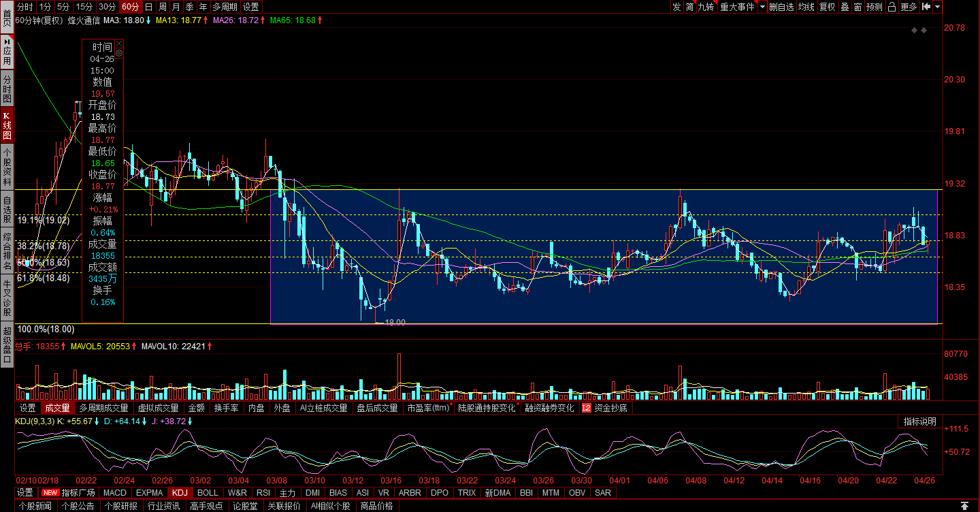Switch lower indicator to RSI
Viewport: 980px width, 512px height.
pos(263,493)
